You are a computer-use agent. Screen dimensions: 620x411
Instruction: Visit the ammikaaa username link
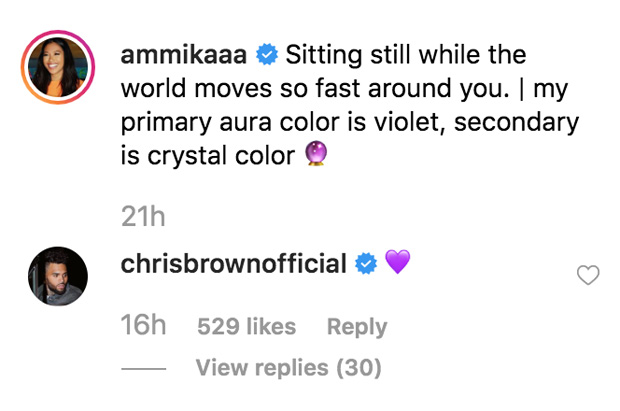[185, 54]
